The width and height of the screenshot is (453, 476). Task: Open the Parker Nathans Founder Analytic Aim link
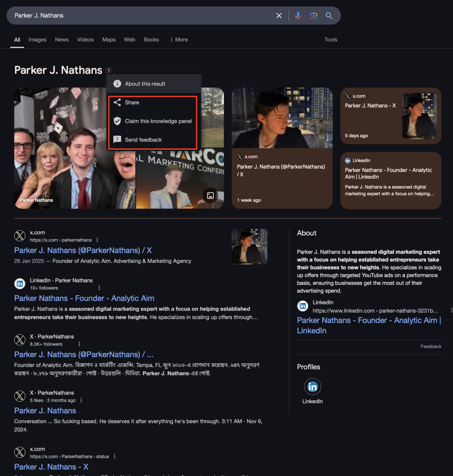(x=84, y=298)
